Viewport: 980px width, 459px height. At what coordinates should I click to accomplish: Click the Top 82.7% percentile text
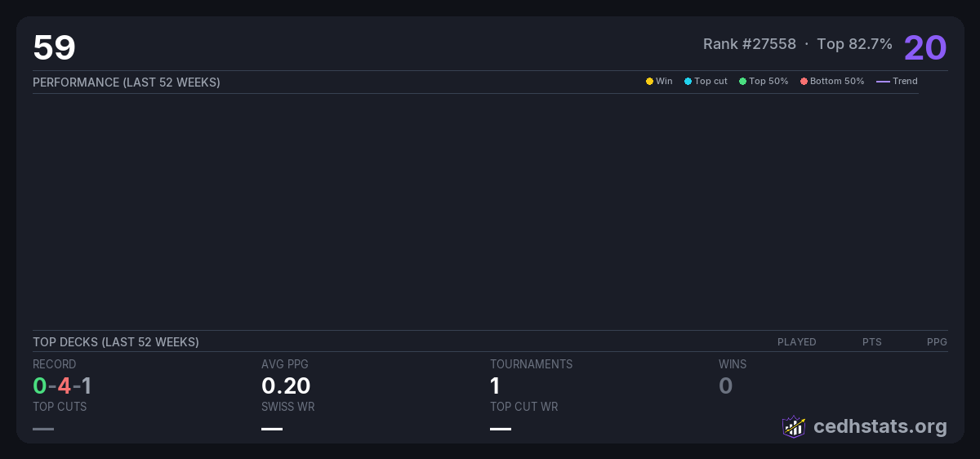pos(854,44)
